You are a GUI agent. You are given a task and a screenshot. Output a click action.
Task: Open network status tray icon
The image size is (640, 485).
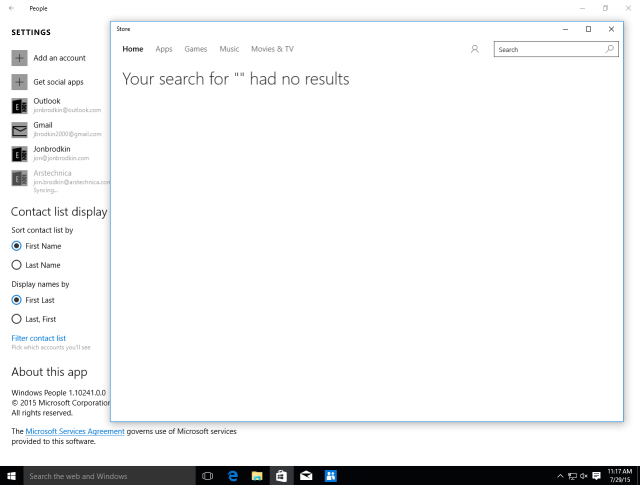572,476
